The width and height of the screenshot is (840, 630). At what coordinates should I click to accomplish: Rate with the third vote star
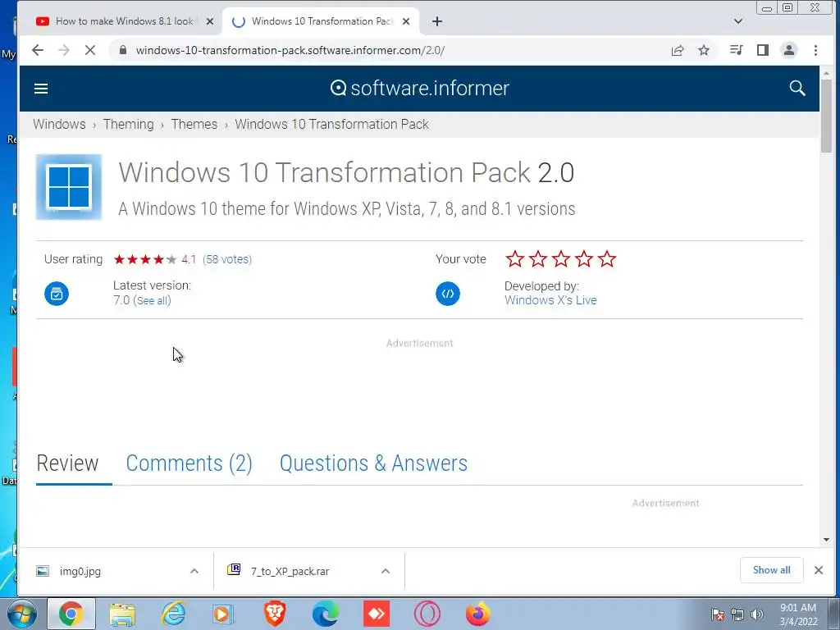tap(561, 259)
